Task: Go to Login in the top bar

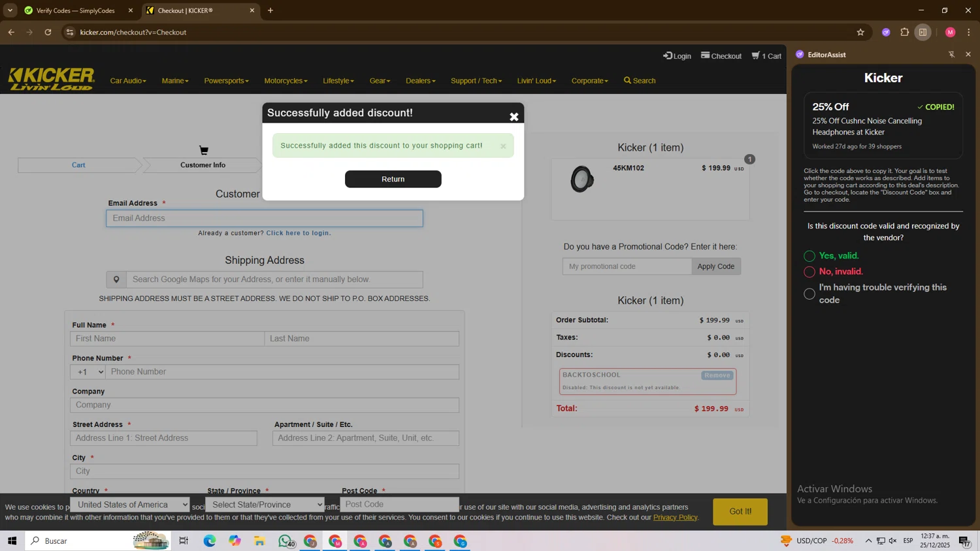Action: tap(677, 56)
